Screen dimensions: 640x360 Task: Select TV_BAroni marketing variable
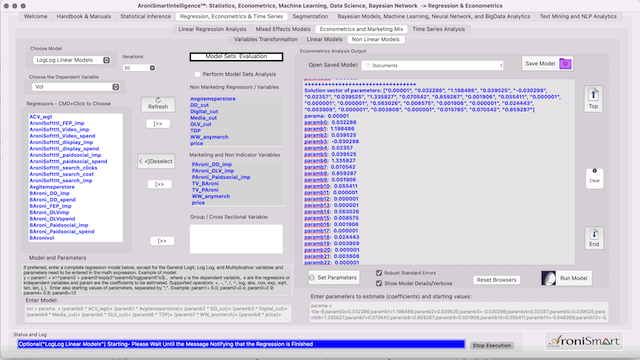205,184
